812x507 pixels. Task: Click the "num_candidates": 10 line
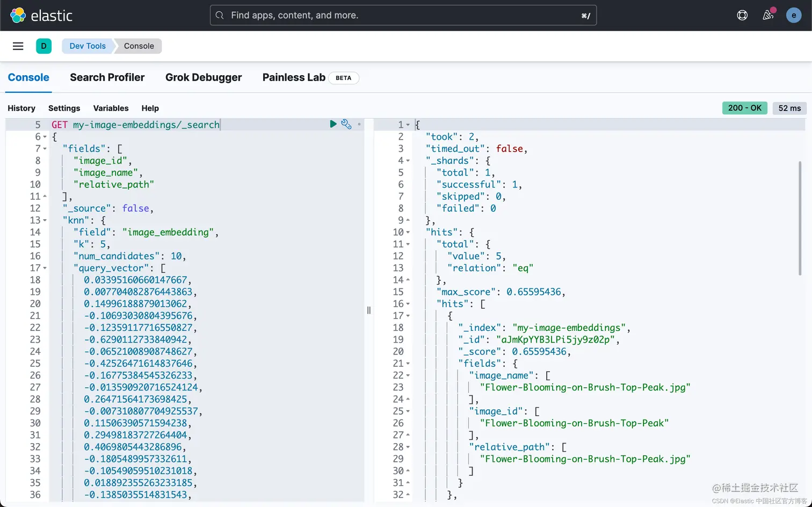130,256
